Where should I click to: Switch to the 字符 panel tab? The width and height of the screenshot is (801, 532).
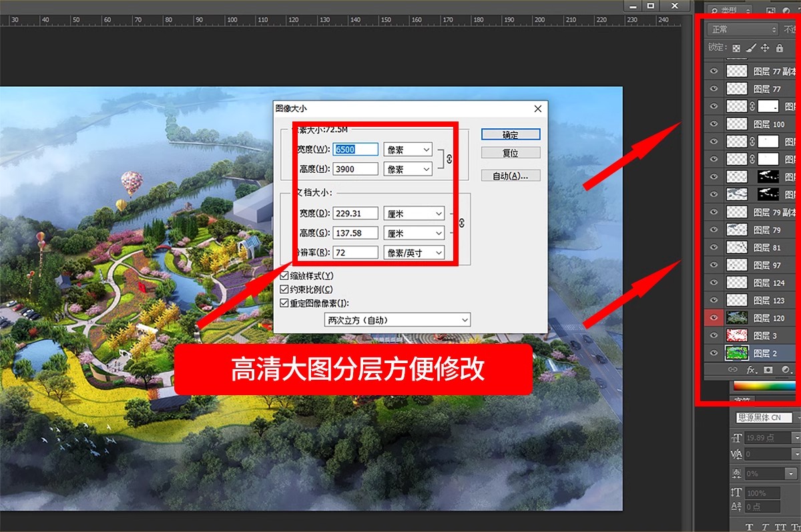(741, 399)
